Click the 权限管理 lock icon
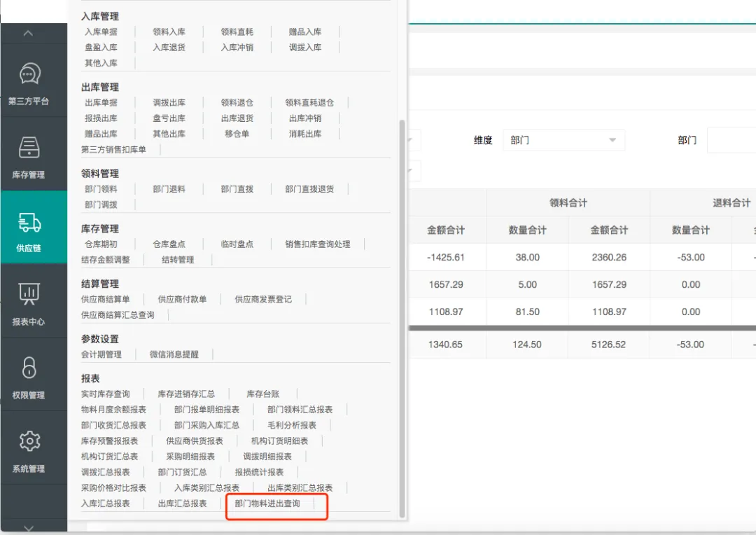Screen dimensions: 756x535 pos(29,368)
